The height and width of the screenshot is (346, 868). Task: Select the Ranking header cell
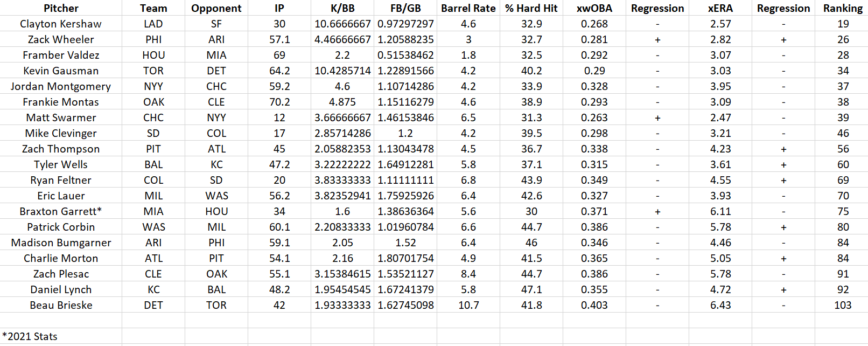point(843,8)
